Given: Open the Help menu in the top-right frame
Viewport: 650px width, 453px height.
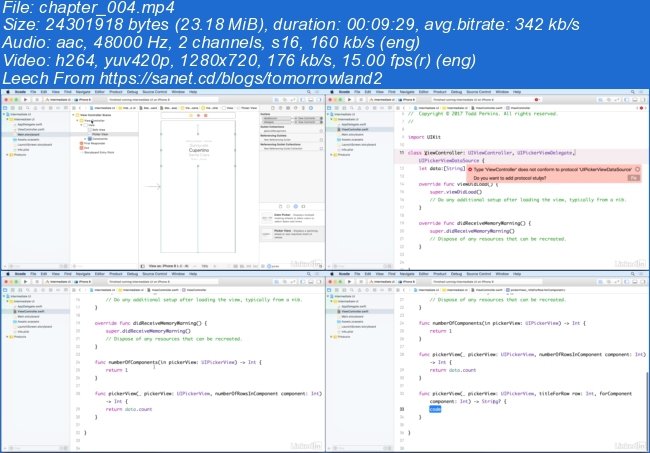Looking at the screenshot, I should coord(517,92).
